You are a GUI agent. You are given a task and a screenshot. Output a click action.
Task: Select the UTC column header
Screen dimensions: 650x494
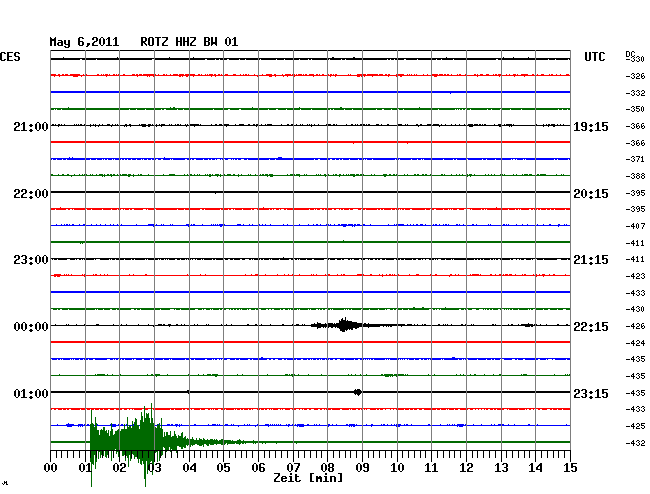point(594,57)
